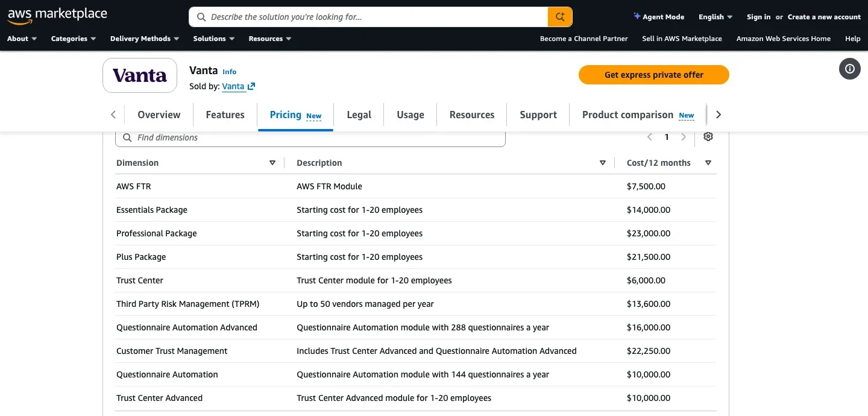Click the Plus Package row name
The height and width of the screenshot is (416, 868).
[141, 257]
